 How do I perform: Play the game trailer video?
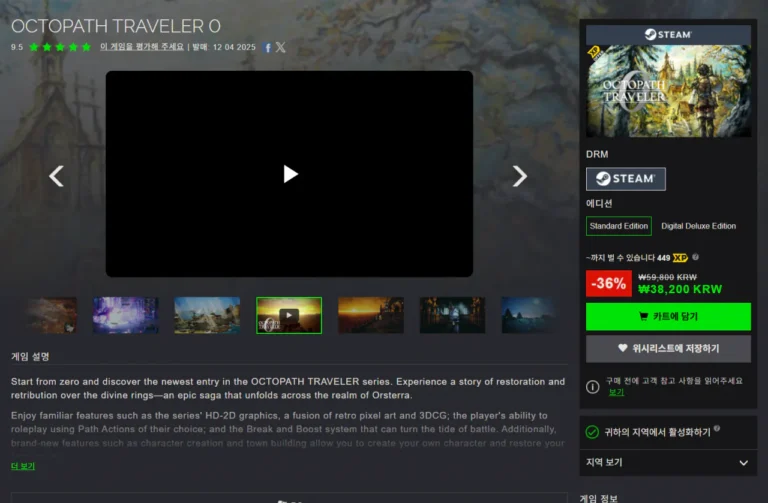coord(290,174)
